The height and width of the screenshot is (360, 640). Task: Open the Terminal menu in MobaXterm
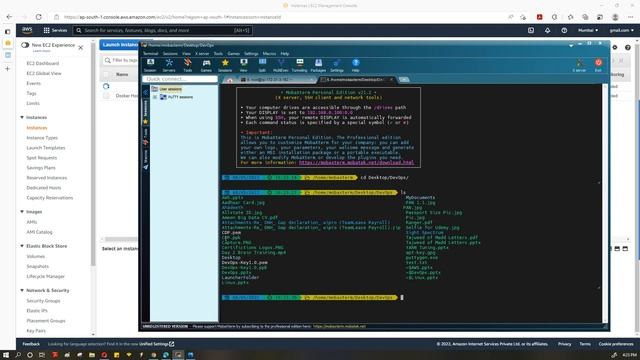click(x=150, y=53)
